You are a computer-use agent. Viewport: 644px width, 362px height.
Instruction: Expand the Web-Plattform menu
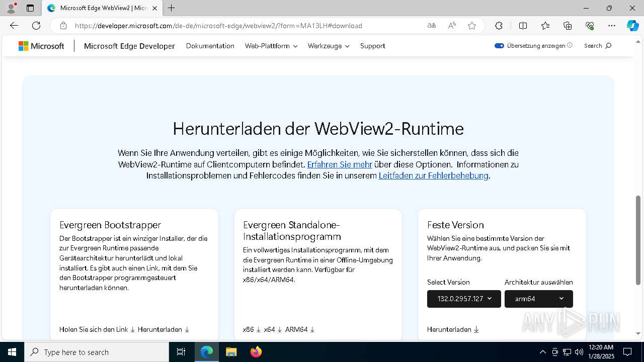pyautogui.click(x=271, y=46)
